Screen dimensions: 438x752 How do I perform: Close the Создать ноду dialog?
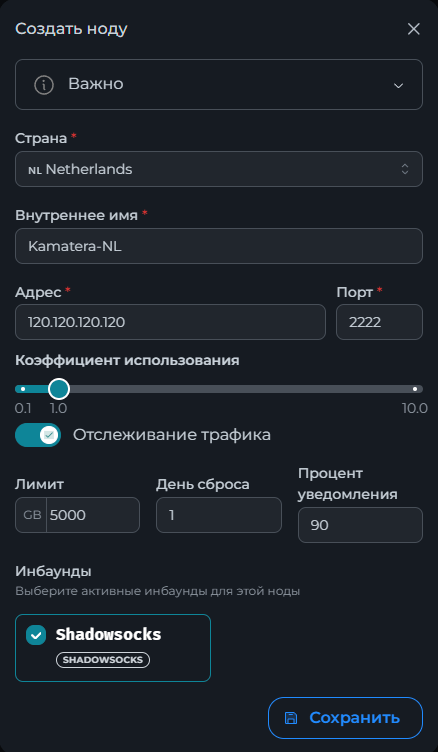pyautogui.click(x=414, y=29)
